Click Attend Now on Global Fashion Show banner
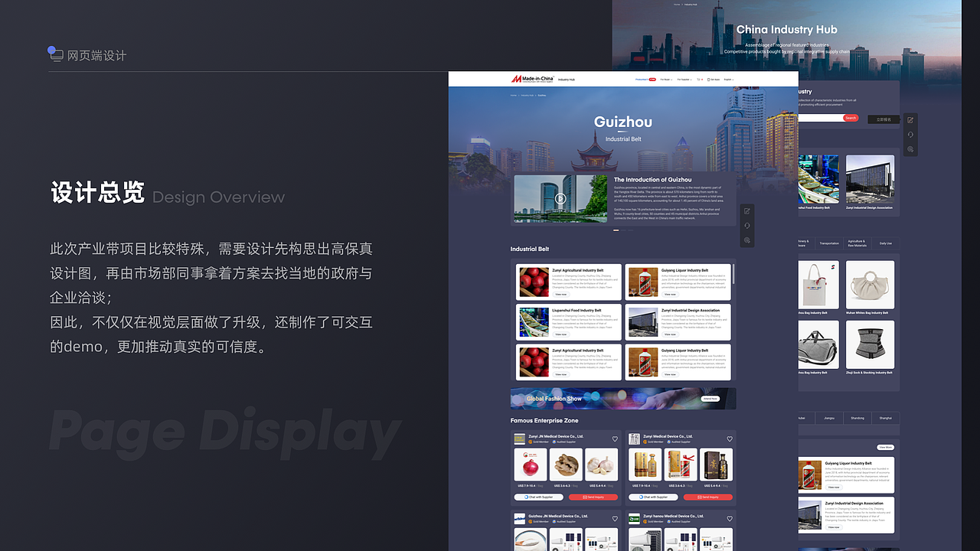The width and height of the screenshot is (980, 551). [x=710, y=399]
